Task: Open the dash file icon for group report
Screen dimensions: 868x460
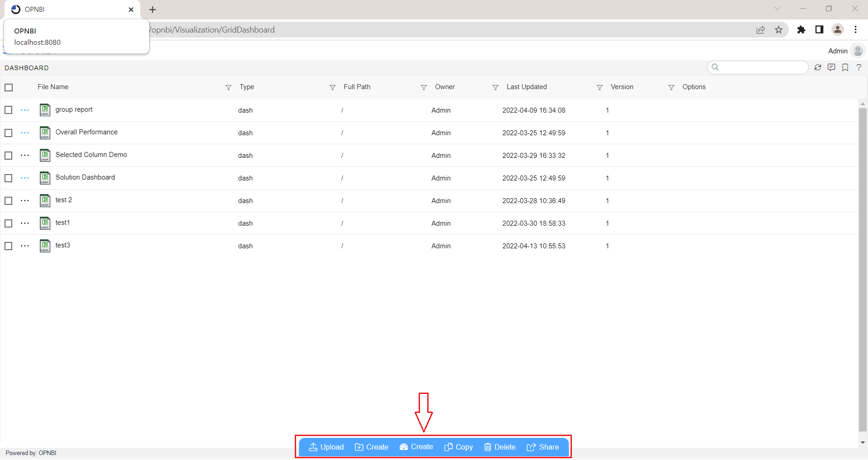Action: (x=45, y=110)
